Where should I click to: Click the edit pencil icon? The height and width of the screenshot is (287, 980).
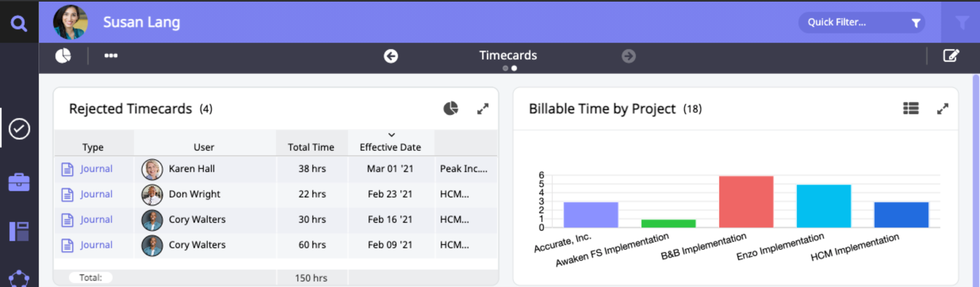coord(951,56)
